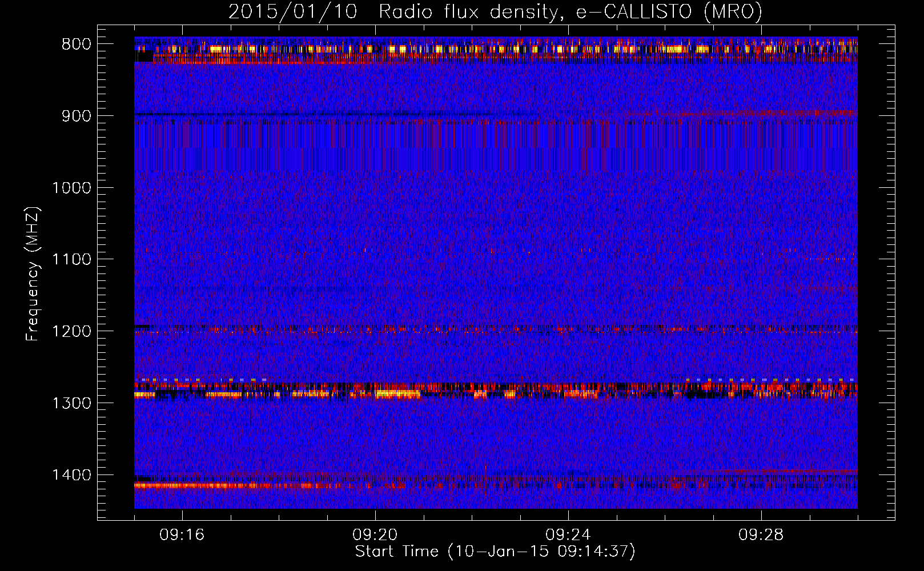924x571 pixels.
Task: Click the 900 frequency tick label
Action: coord(76,116)
